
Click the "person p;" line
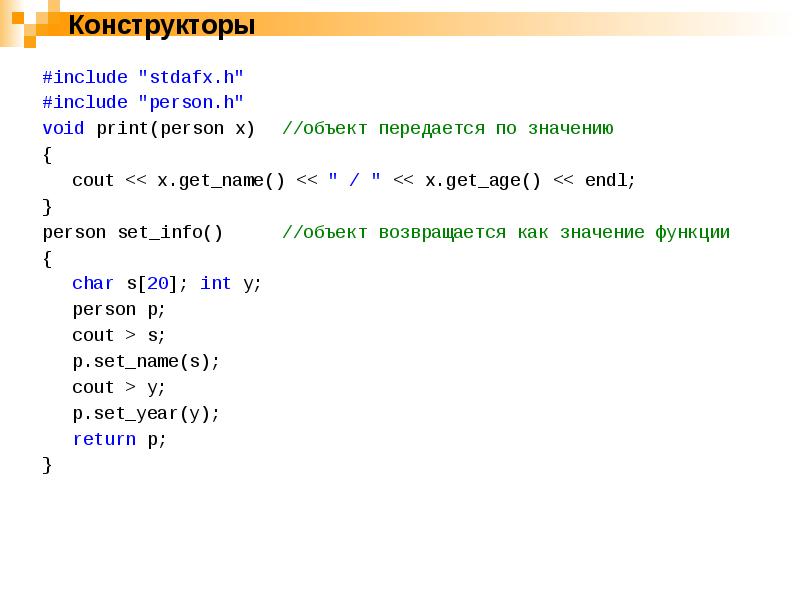coord(119,309)
